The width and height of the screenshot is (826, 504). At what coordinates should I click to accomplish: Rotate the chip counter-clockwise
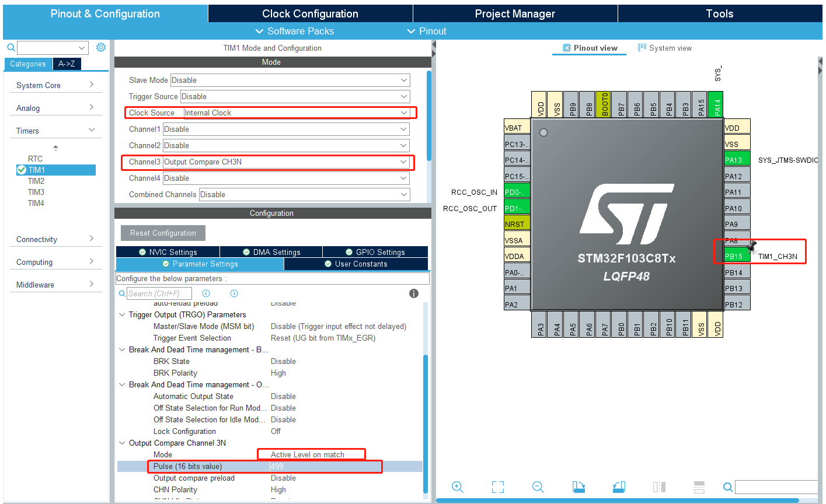(619, 487)
